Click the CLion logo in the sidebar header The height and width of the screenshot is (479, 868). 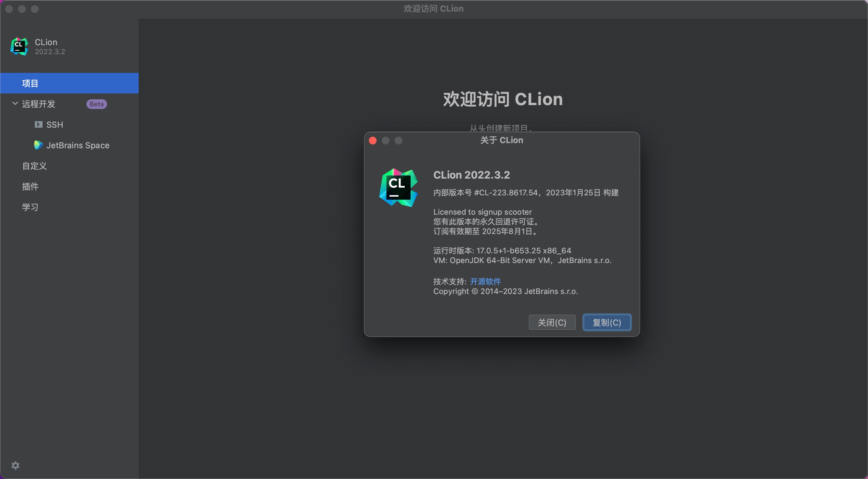[x=19, y=46]
